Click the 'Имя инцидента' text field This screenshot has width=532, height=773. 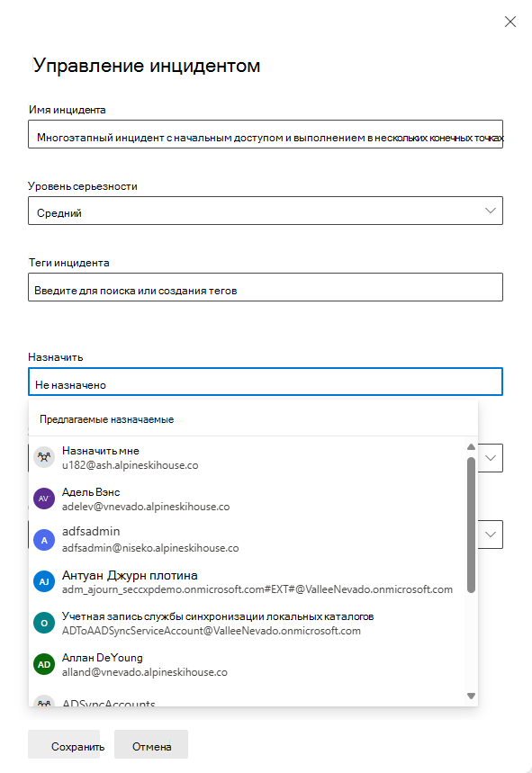(266, 134)
